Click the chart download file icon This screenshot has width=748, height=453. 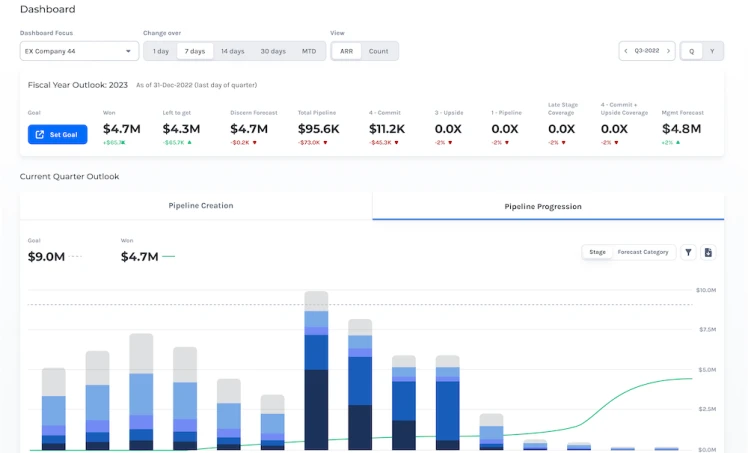coord(708,252)
